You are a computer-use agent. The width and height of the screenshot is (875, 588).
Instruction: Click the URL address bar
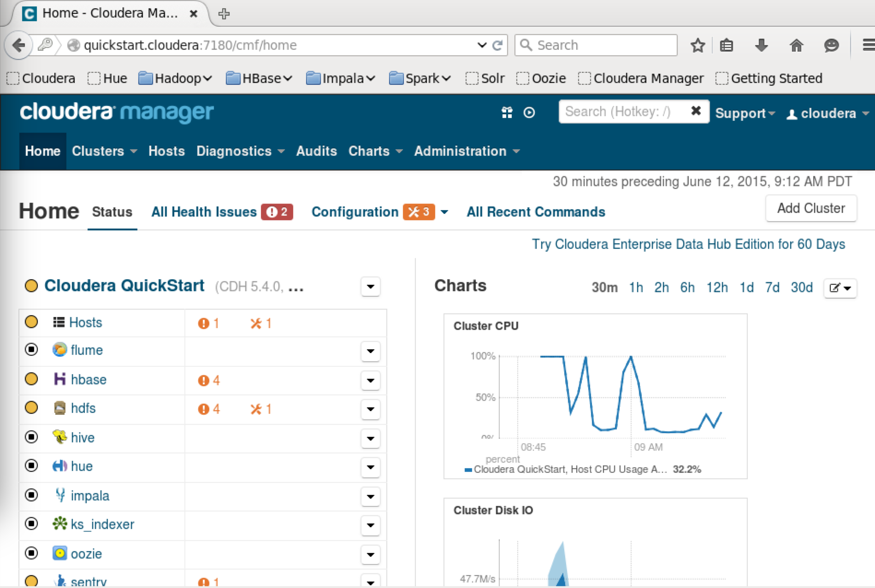(277, 45)
